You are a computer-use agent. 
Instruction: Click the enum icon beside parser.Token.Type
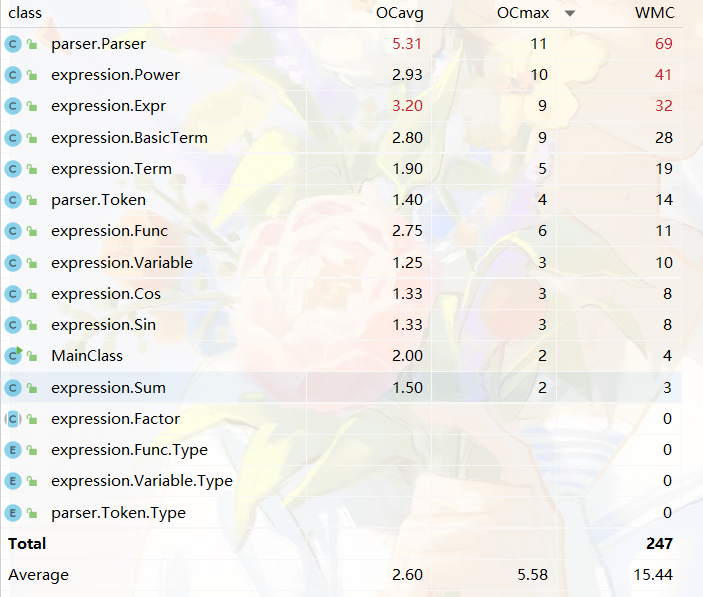pyautogui.click(x=13, y=512)
